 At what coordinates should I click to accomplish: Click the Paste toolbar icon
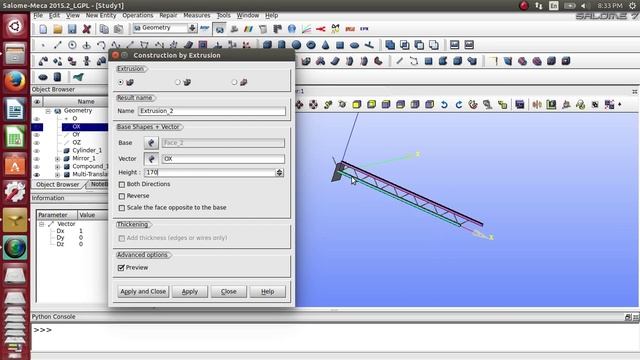[118, 29]
